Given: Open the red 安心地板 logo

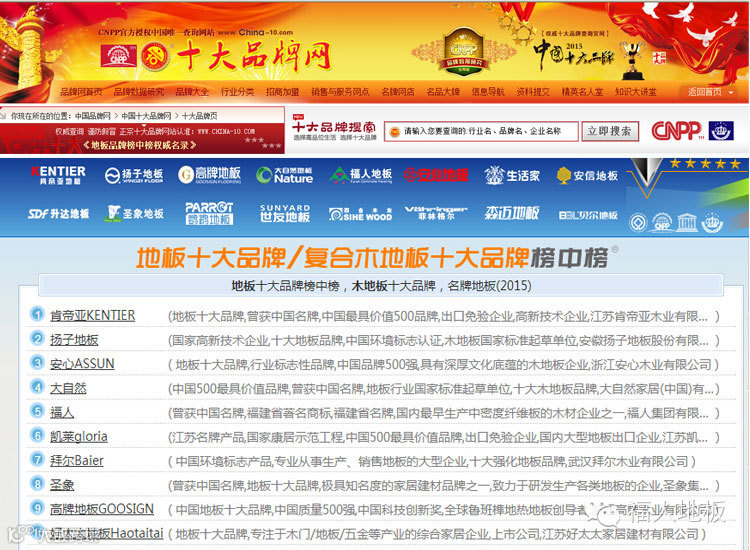Looking at the screenshot, I should click(x=436, y=175).
